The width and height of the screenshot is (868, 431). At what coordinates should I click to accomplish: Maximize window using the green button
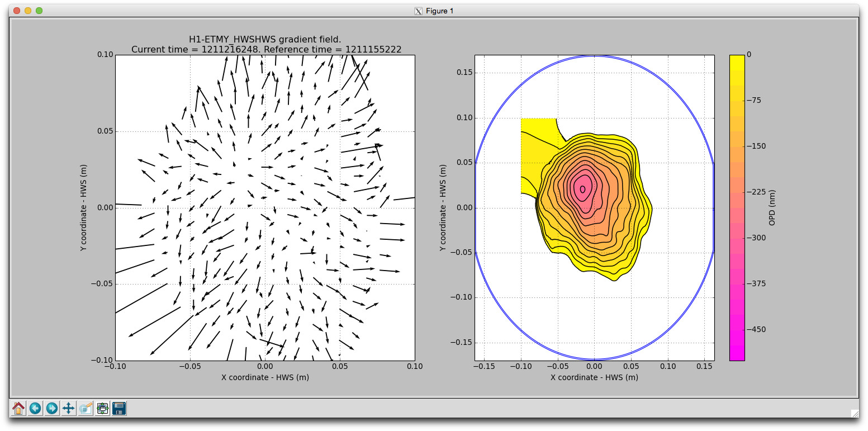(39, 11)
